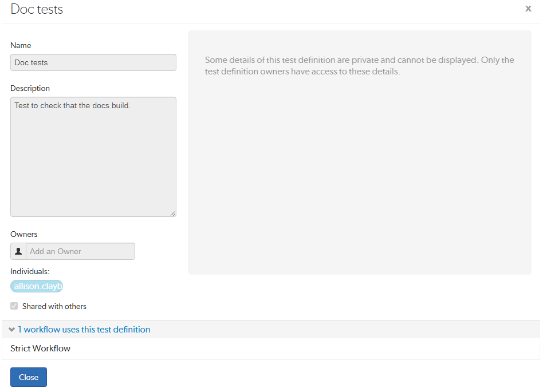The image size is (547, 392).
Task: Toggle the Shared with others checkbox
Action: click(14, 306)
